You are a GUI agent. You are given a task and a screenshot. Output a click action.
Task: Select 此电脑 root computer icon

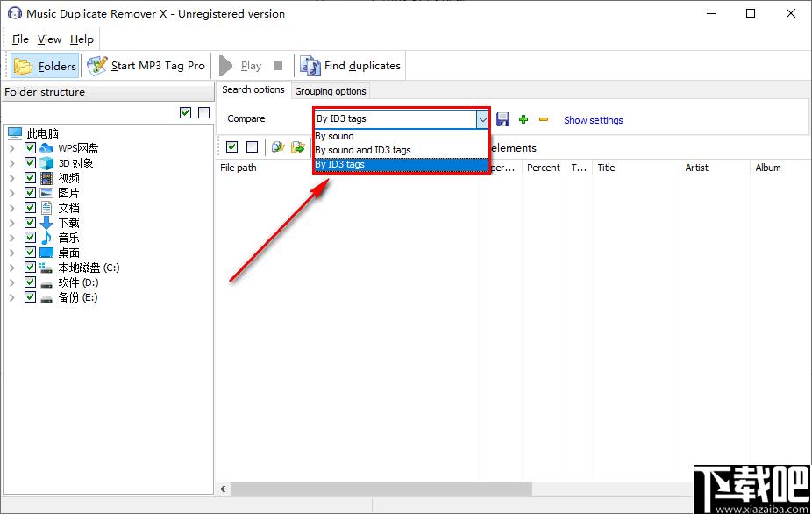tap(15, 133)
